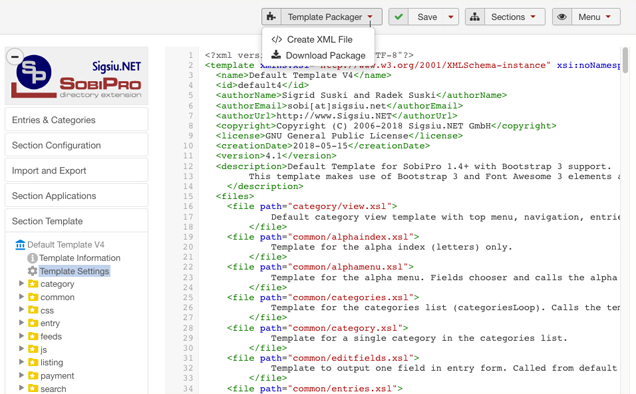
Task: Click the Template Packager puzzle icon
Action: 271,17
